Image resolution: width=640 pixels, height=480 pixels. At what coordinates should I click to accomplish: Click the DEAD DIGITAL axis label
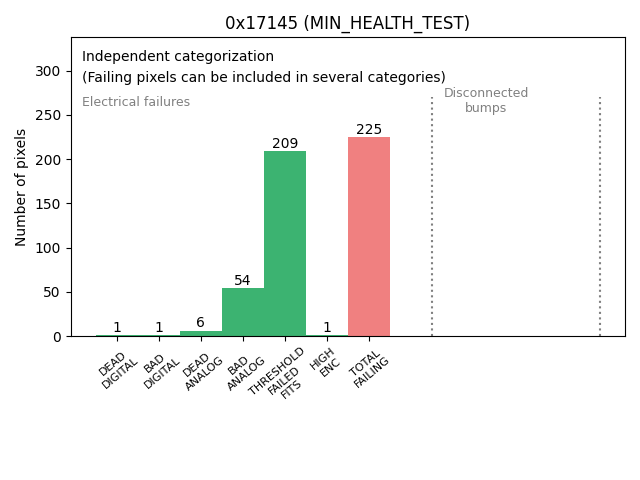click(x=116, y=371)
